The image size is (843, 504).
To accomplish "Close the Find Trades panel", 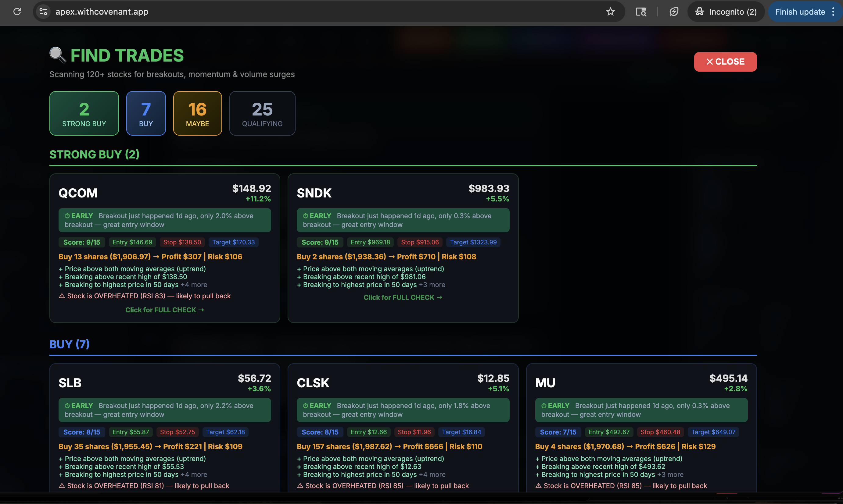I will (x=725, y=62).
